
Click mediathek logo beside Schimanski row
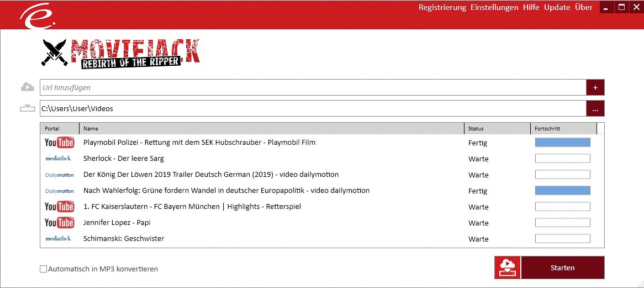(59, 238)
